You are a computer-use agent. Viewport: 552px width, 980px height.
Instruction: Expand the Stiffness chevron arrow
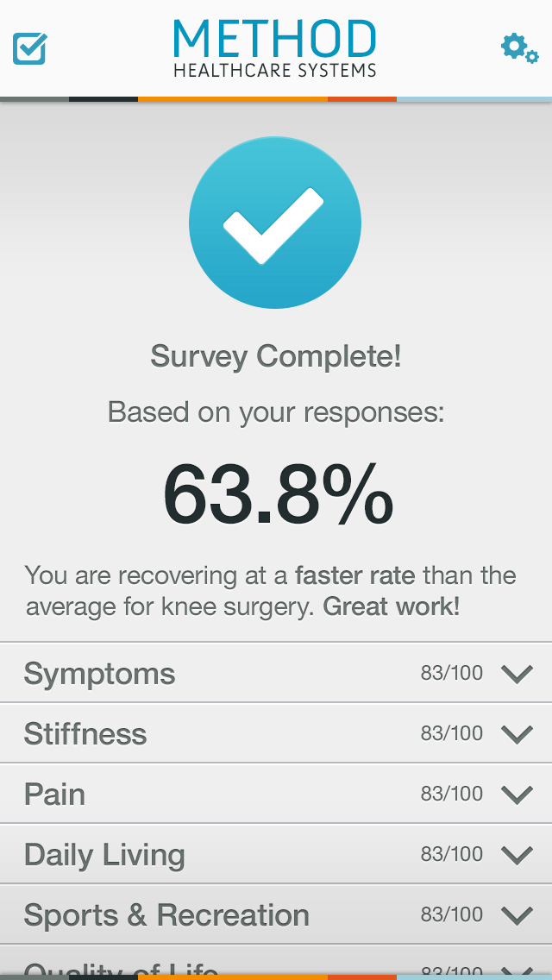tap(517, 734)
